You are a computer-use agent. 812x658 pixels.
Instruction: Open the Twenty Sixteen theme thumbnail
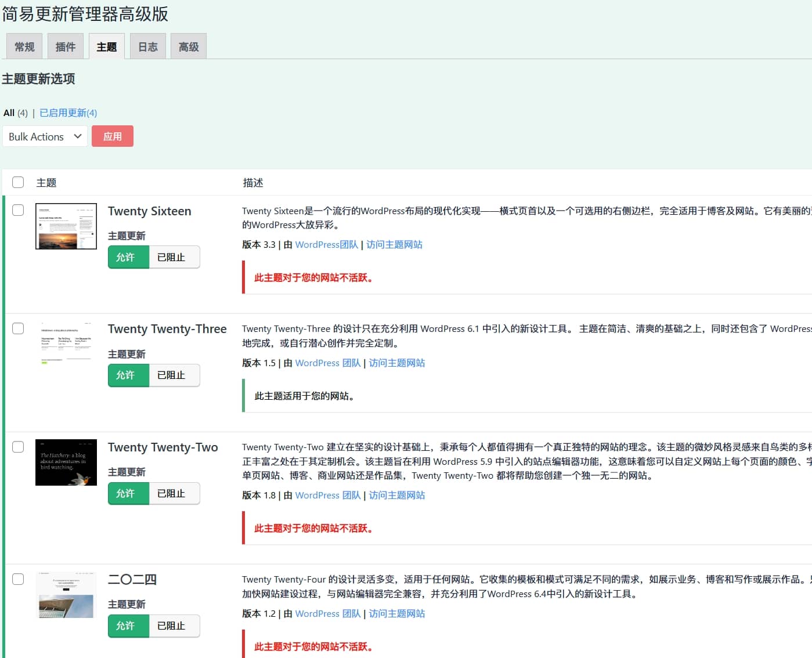coord(66,226)
